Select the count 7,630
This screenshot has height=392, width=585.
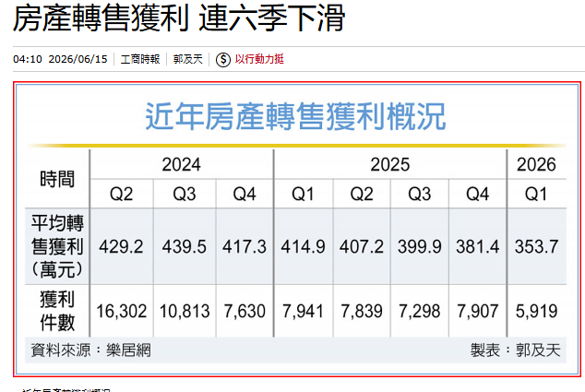[x=245, y=312]
